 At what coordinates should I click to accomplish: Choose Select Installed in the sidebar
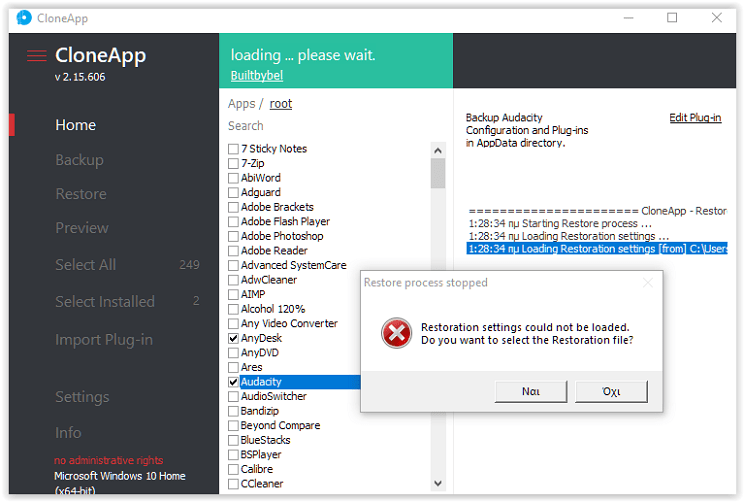(x=105, y=302)
